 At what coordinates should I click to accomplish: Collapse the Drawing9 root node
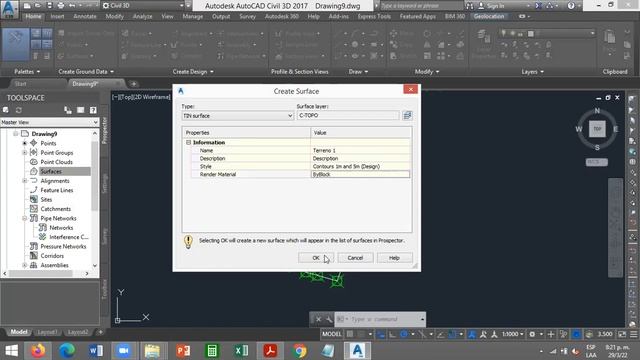[x=16, y=134]
